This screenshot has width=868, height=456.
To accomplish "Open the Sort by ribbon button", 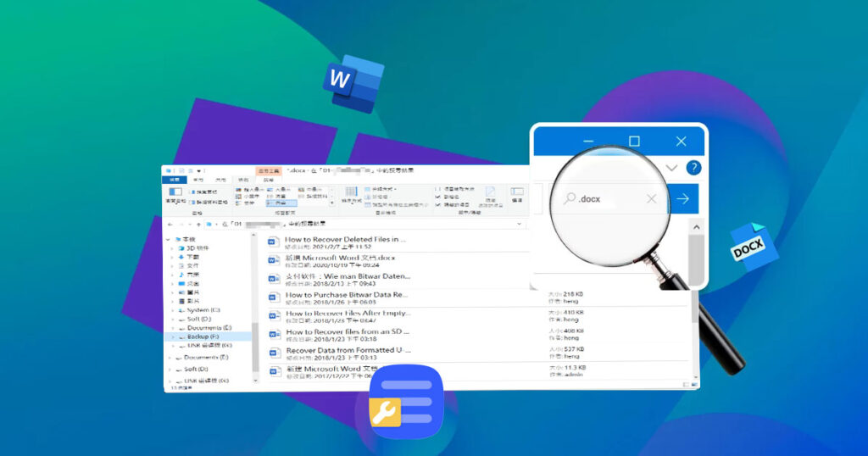I will click(352, 195).
